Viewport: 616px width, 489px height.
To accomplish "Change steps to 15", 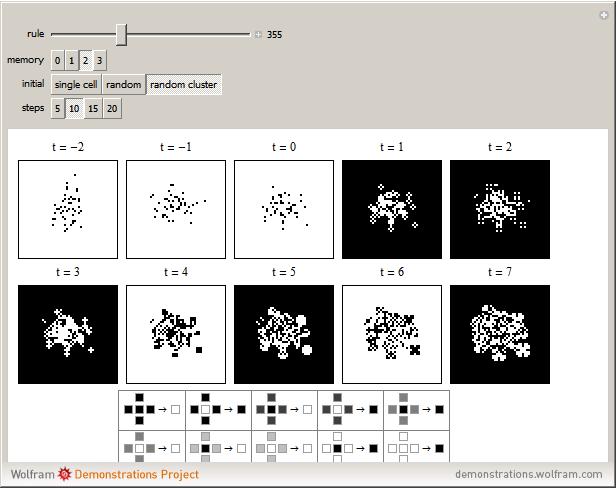I will pos(93,108).
